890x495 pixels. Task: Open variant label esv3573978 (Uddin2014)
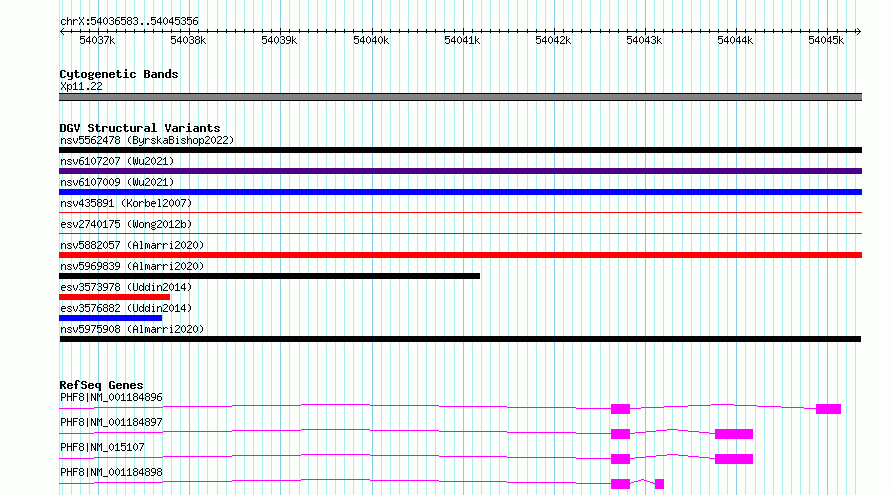click(126, 287)
